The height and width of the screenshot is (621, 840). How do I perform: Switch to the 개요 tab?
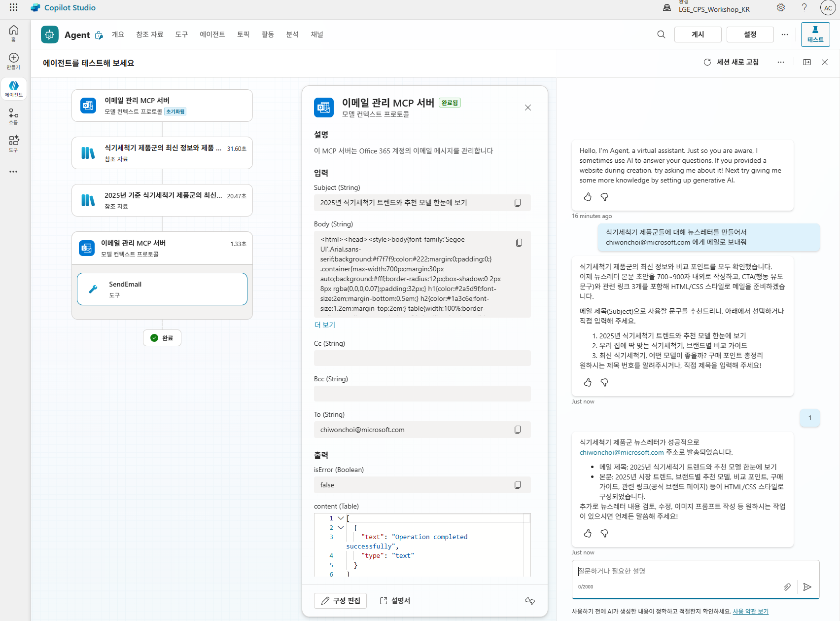[118, 35]
